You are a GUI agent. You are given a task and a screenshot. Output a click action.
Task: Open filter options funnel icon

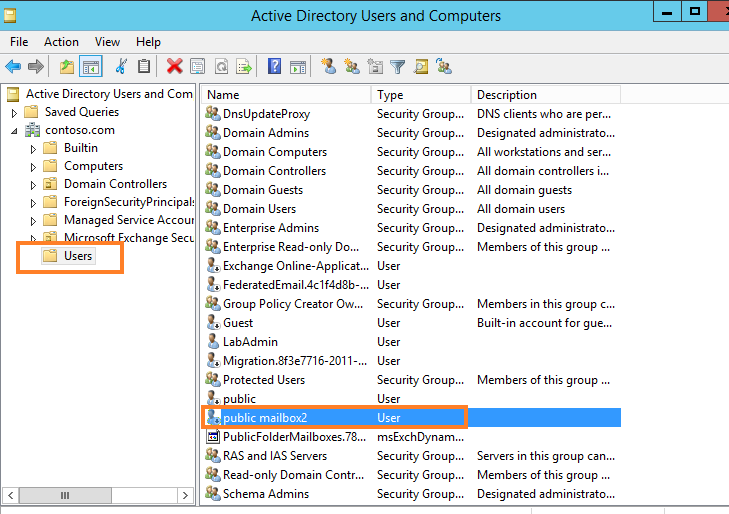(x=398, y=66)
